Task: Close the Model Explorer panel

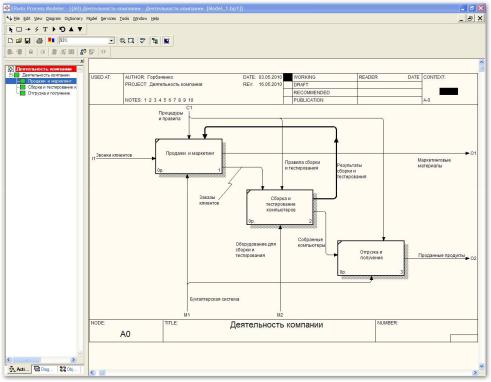Action: click(82, 61)
